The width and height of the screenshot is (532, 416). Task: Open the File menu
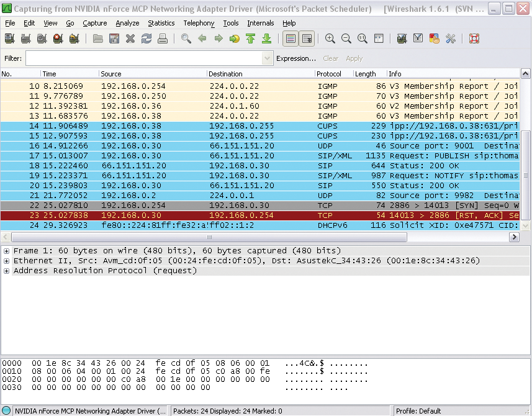click(10, 23)
